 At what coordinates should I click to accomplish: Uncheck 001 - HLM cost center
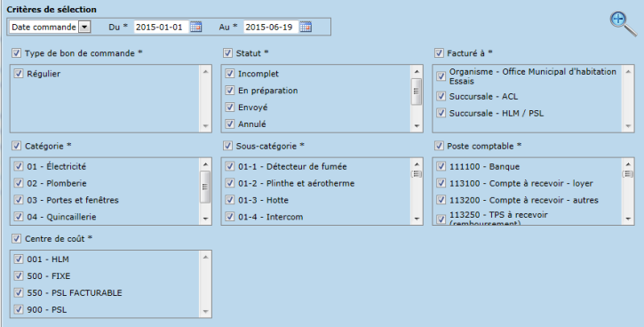point(19,259)
